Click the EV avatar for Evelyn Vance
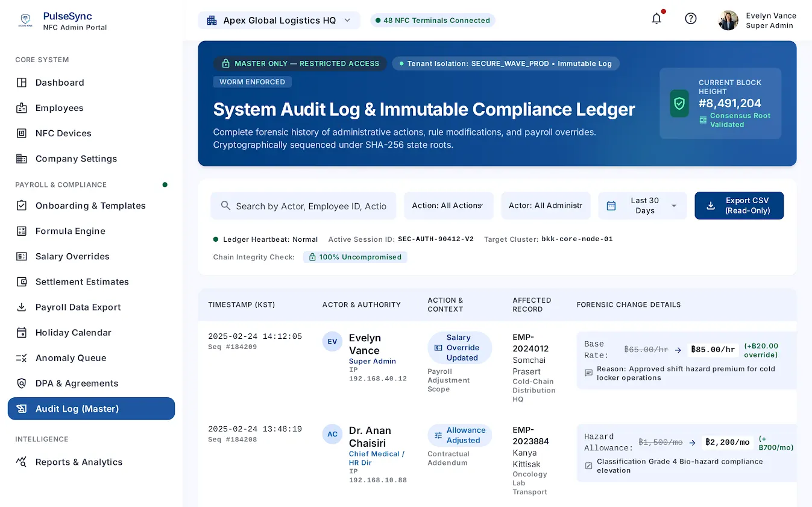 332,341
